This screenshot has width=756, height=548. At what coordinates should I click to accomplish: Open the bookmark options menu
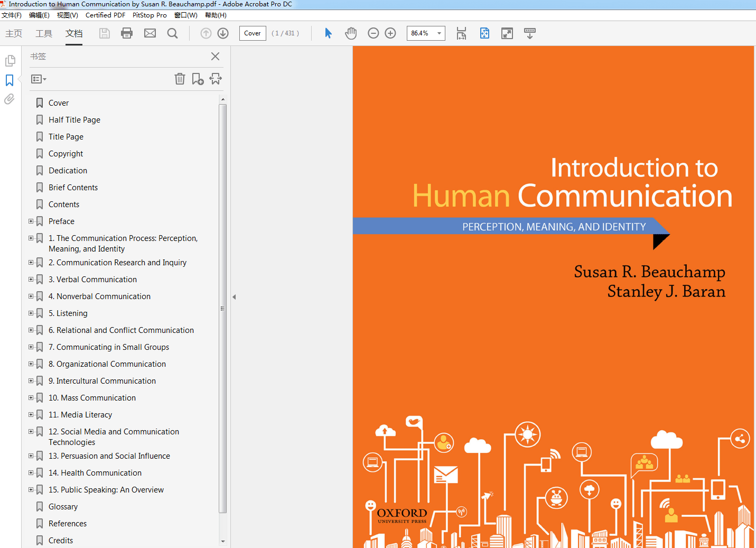pos(38,79)
